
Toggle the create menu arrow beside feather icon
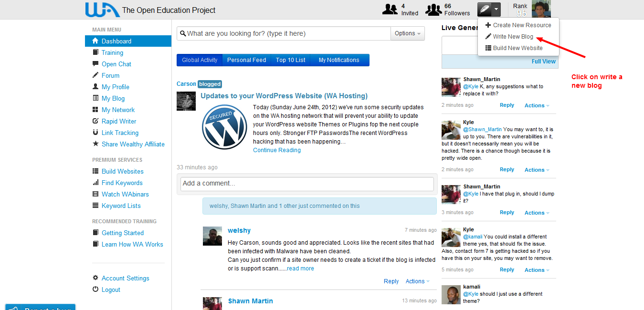[496, 10]
